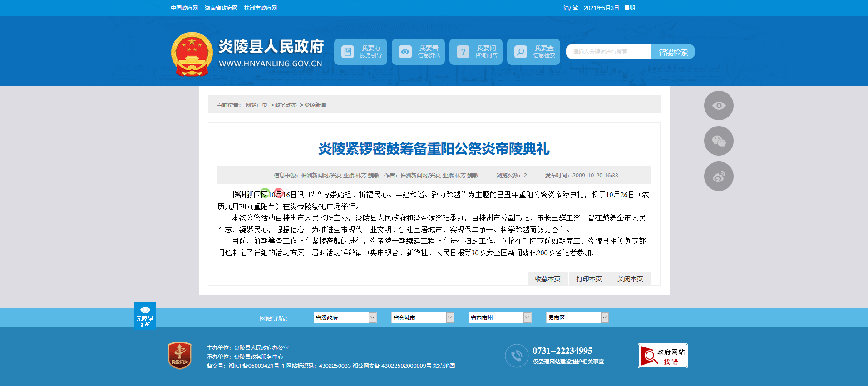Click the national emblem logo
This screenshot has height=386, width=868.
click(x=192, y=54)
